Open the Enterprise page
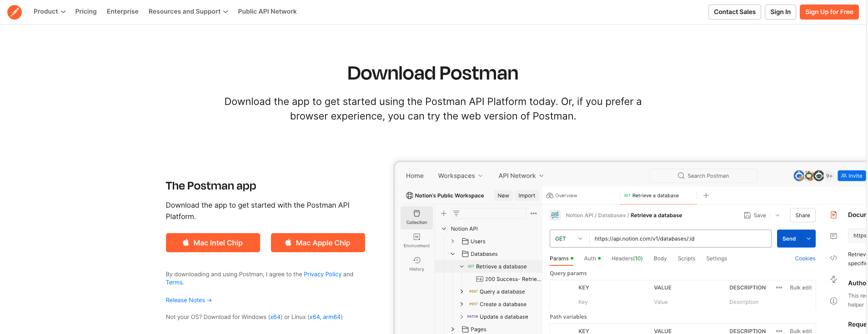The width and height of the screenshot is (868, 334). [123, 11]
